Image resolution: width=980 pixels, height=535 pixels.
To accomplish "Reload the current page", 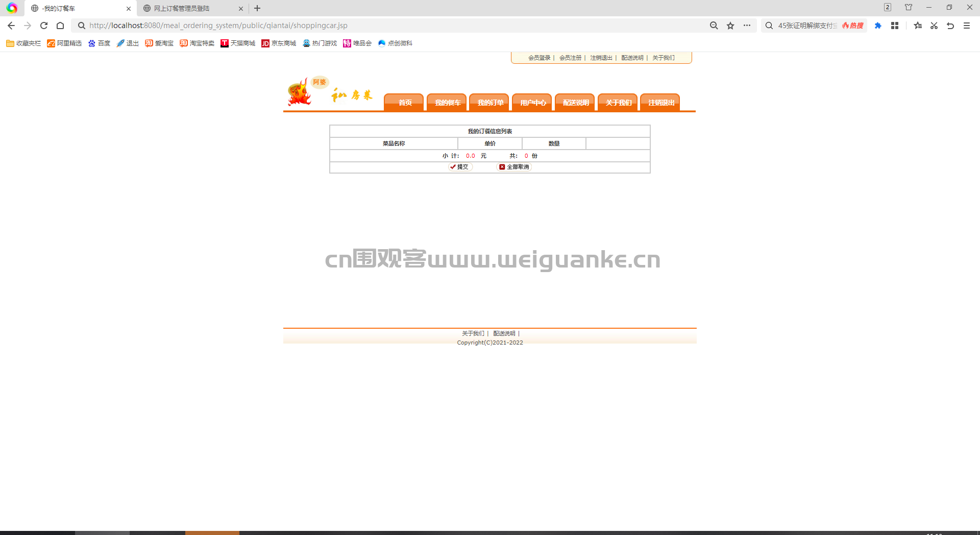I will pos(44,26).
